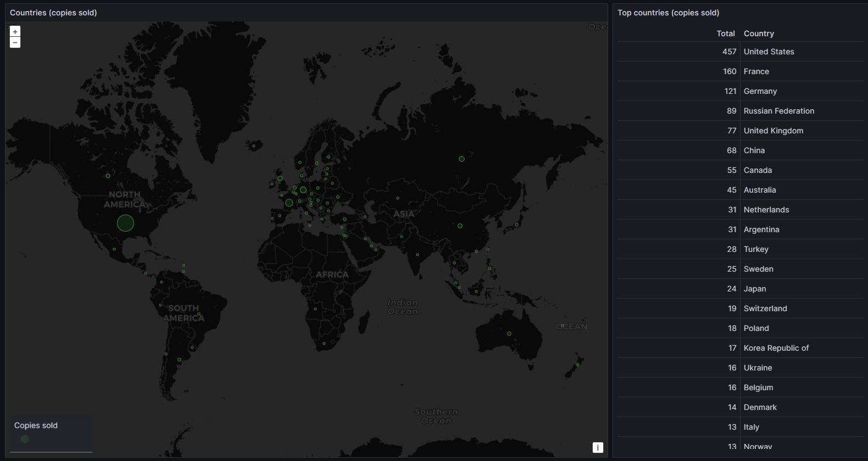Click the 457 total value
Viewport: 868px width, 461px height.
729,52
